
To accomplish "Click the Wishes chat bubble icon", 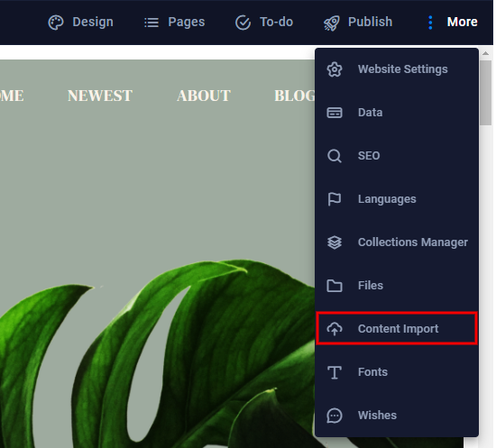I will click(335, 416).
